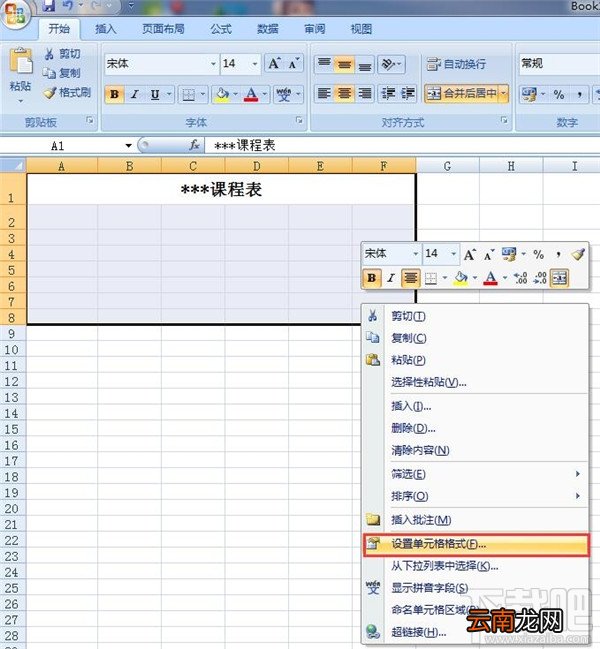Choose 选择性粘贴(V) in the context menu
600x649 pixels.
[475, 382]
